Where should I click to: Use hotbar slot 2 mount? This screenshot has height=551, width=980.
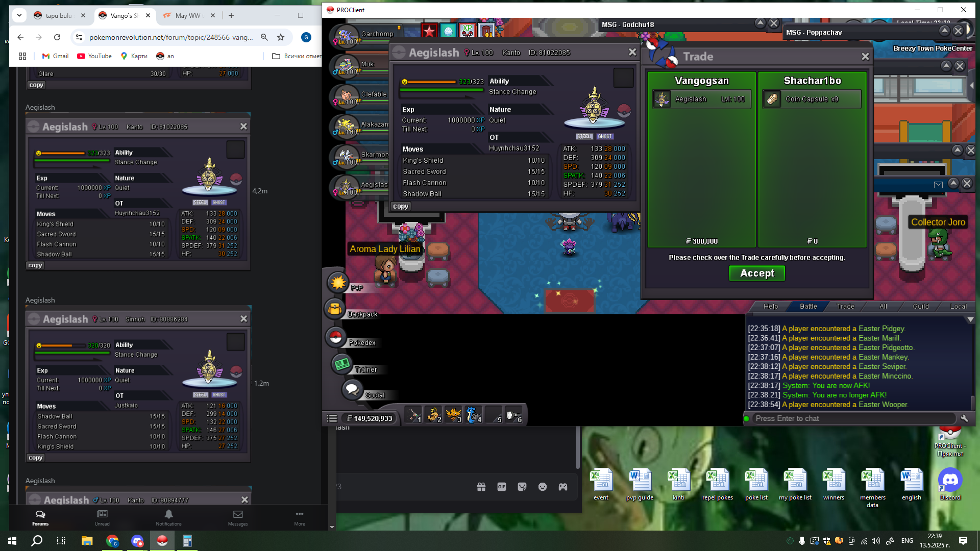433,415
